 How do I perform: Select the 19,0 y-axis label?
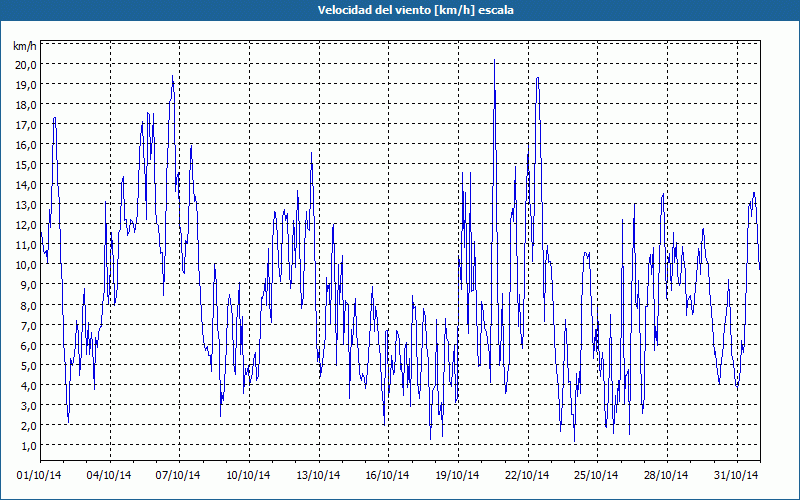tap(27, 84)
